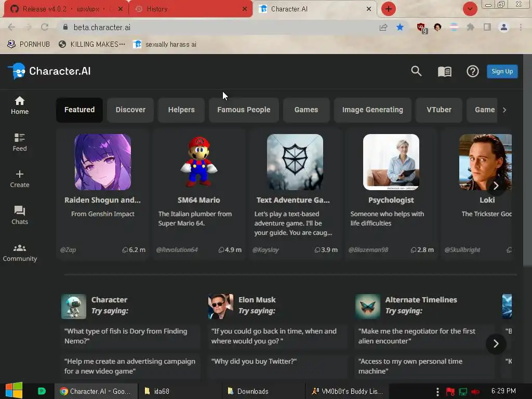Click the featured characters next arrow

[496, 185]
